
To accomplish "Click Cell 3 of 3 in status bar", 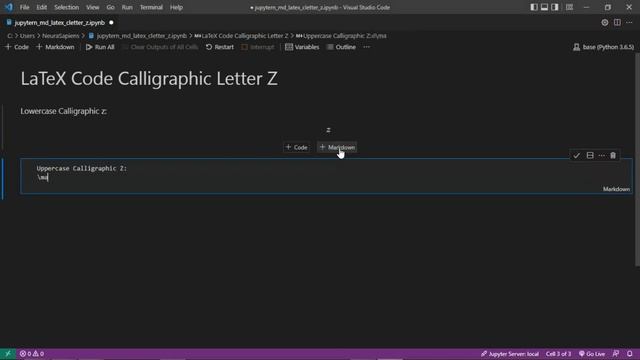I will coord(558,354).
